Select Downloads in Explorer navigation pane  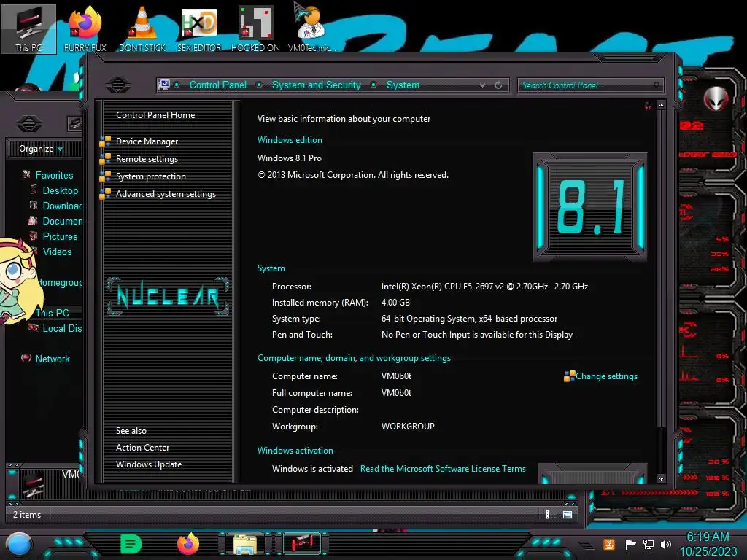(62, 206)
